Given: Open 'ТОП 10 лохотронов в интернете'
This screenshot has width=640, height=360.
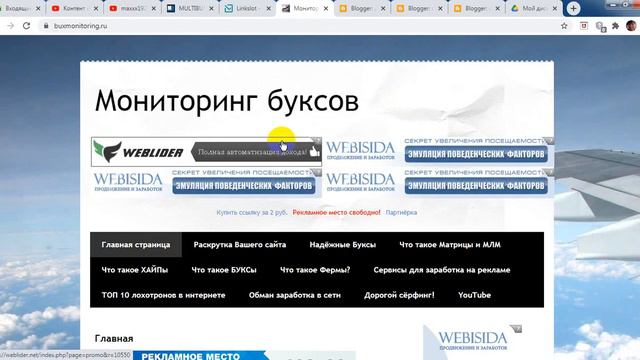Looking at the screenshot, I should [163, 295].
